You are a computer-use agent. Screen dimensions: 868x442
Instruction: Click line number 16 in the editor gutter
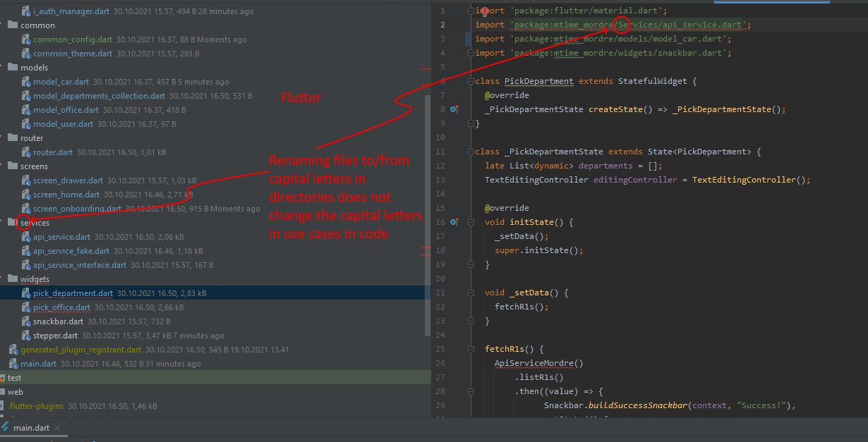pyautogui.click(x=442, y=221)
